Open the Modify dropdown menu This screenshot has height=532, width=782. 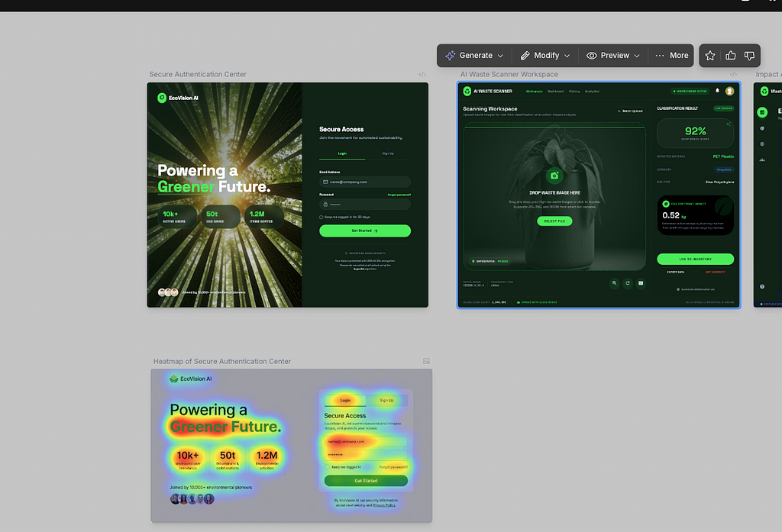pos(545,56)
